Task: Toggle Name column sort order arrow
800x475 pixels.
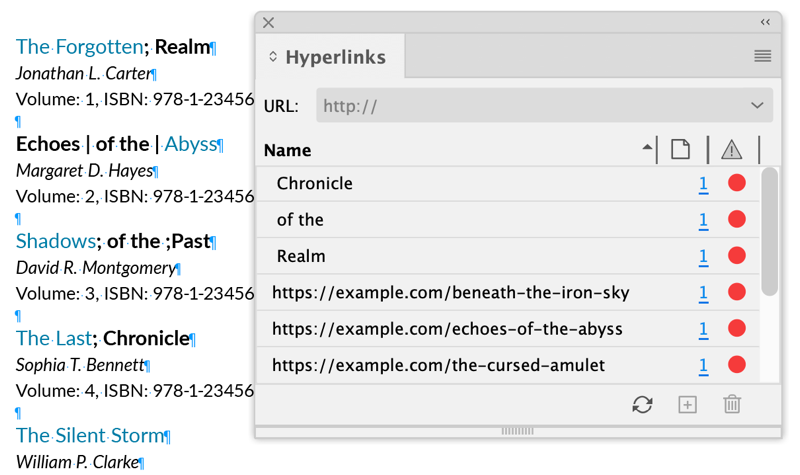Action: 647,147
